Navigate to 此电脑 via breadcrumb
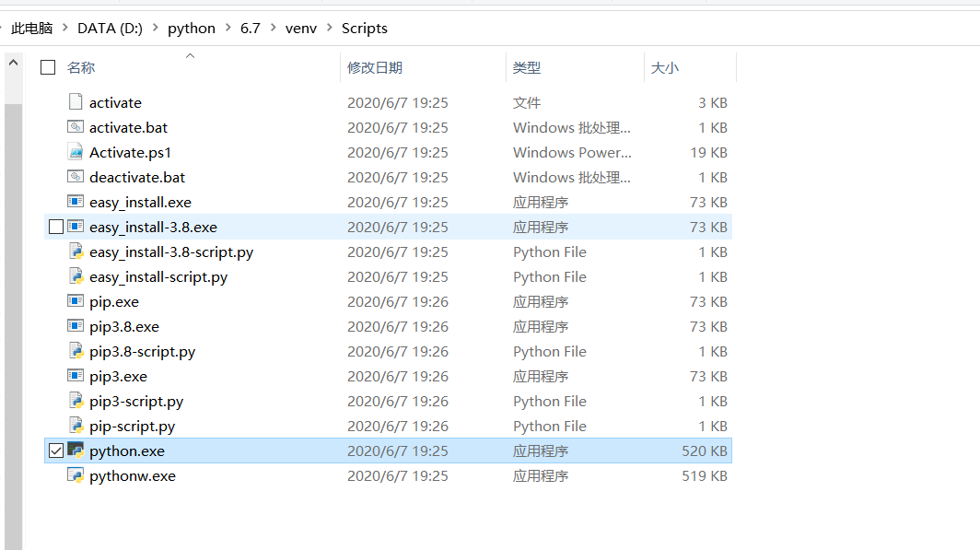Image resolution: width=980 pixels, height=550 pixels. pyautogui.click(x=31, y=28)
